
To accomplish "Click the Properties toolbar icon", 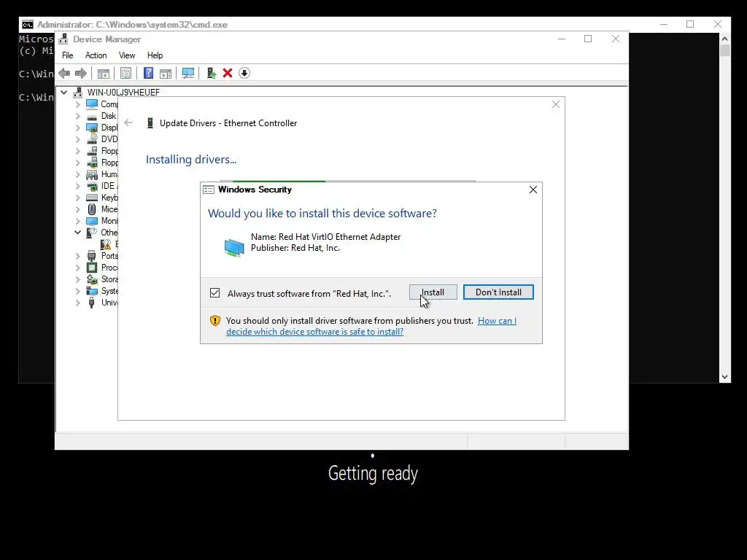I will tap(125, 74).
